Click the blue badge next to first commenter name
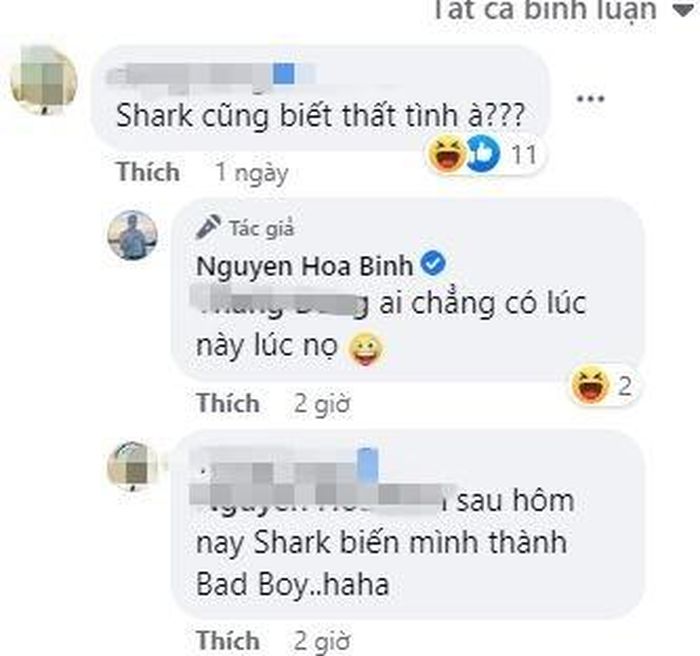This screenshot has height=656, width=700. (x=283, y=74)
